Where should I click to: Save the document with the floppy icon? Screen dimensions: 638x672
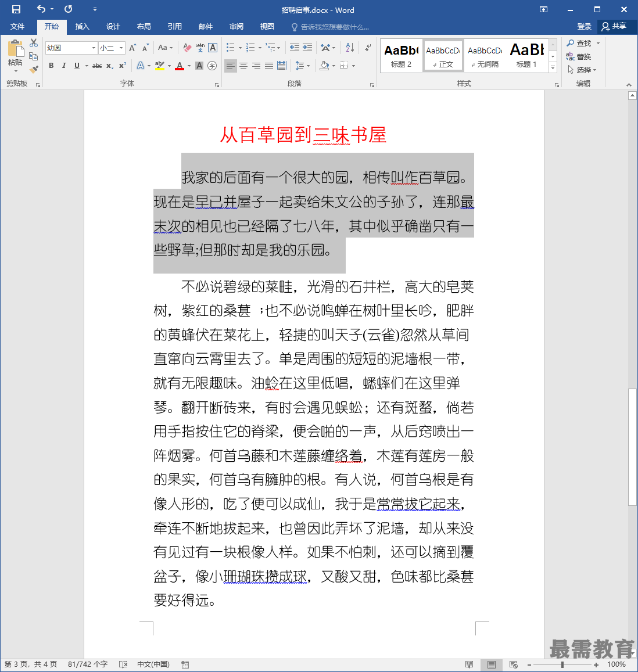point(16,9)
